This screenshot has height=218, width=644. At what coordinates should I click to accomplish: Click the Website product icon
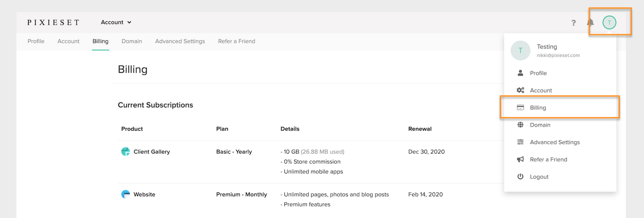coord(126,194)
